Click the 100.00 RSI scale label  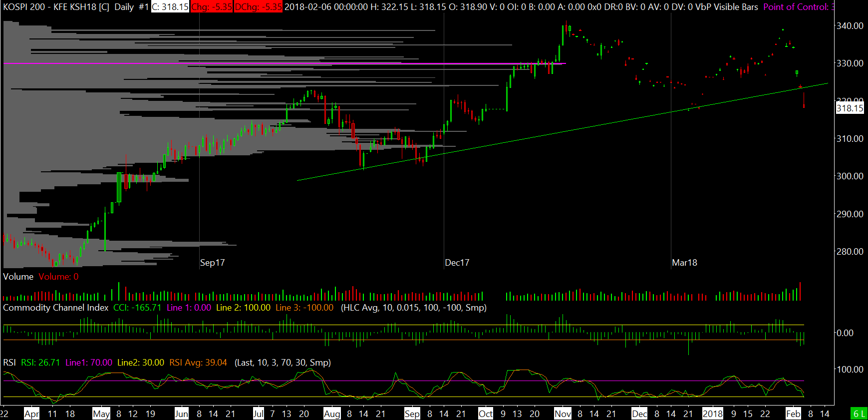850,370
